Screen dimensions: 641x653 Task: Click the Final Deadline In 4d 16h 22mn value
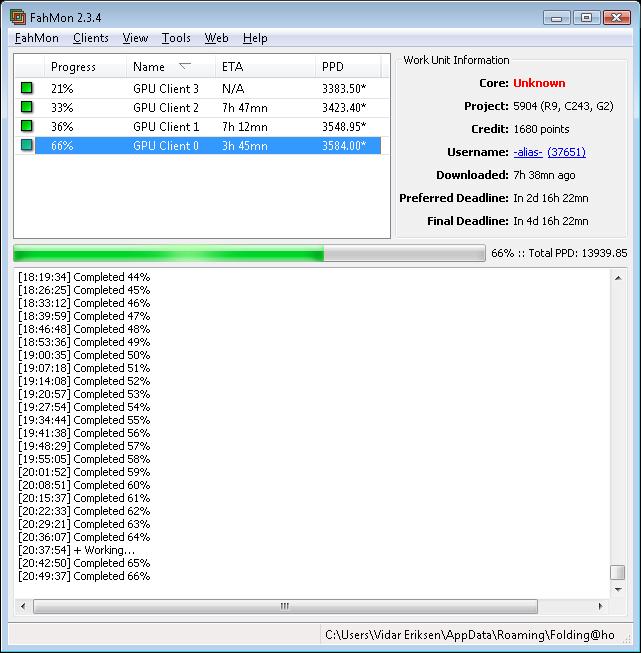tap(551, 221)
